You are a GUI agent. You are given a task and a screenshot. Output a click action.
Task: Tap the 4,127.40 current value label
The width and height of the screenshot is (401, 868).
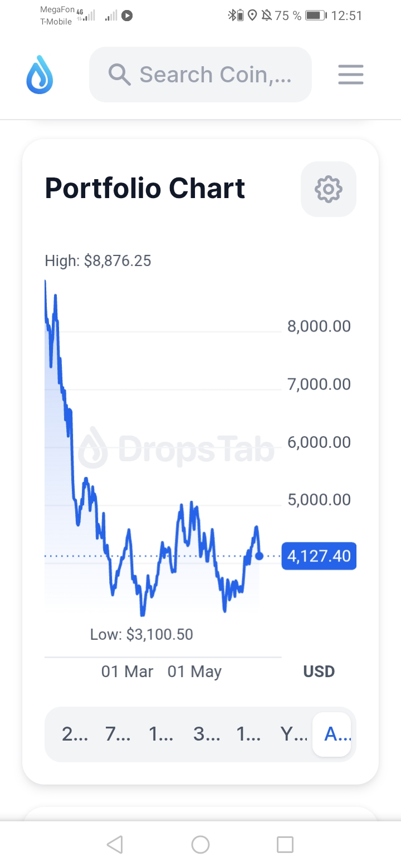[319, 556]
